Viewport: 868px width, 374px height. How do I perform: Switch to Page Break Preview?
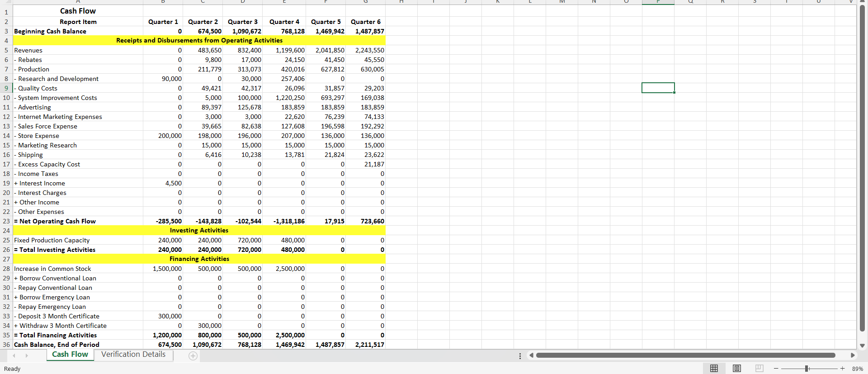(759, 369)
